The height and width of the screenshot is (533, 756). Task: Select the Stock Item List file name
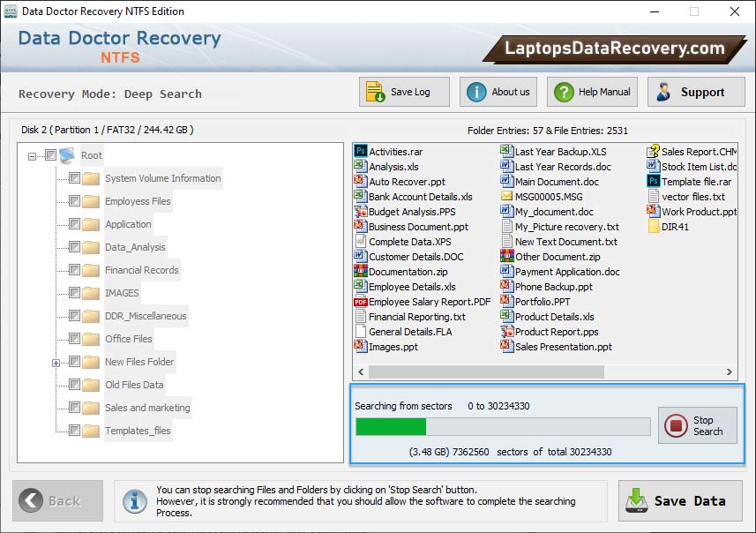pyautogui.click(x=700, y=167)
